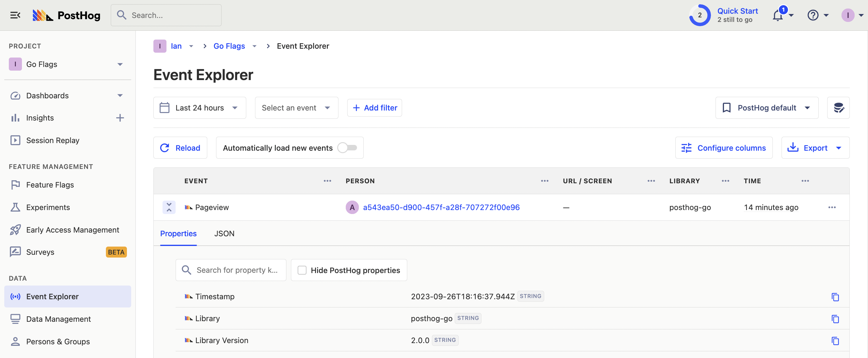The width and height of the screenshot is (868, 358).
Task: Open the Pageview row's more options menu
Action: 831,207
